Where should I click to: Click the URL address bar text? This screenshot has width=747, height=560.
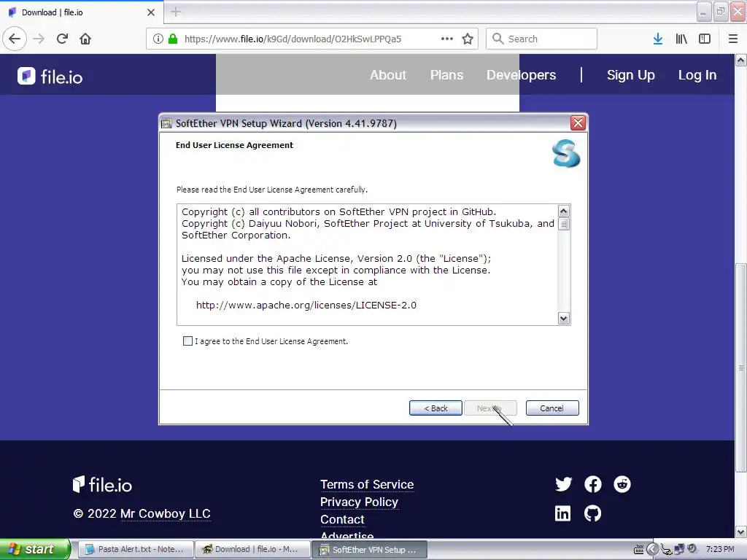click(x=293, y=39)
